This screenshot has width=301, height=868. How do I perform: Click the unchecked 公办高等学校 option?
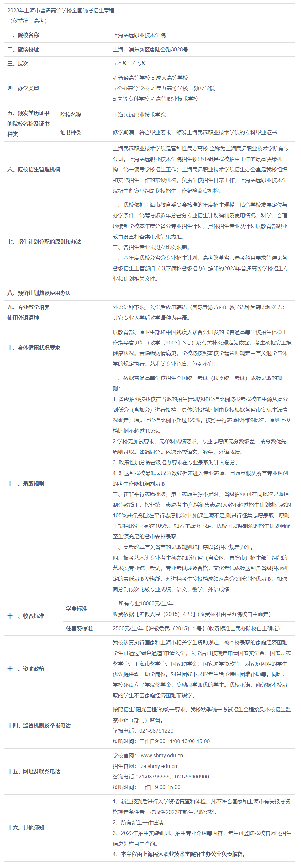pos(131,88)
